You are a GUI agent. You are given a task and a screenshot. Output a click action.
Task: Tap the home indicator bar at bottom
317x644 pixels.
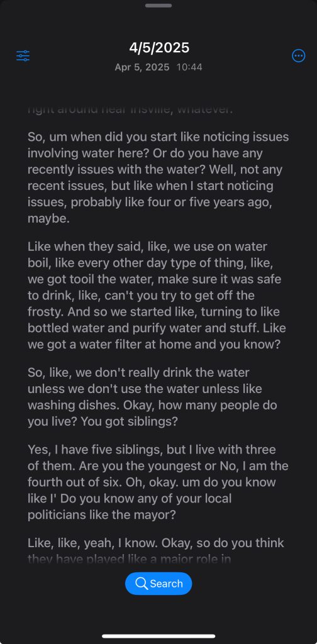click(158, 636)
